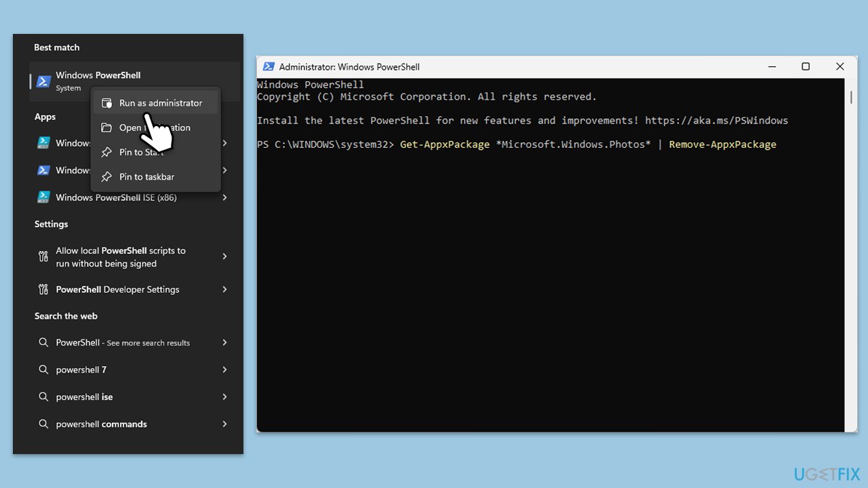The width and height of the screenshot is (868, 488).
Task: Click the *Microsoft.Windows.Photos* argument text
Action: [x=573, y=144]
